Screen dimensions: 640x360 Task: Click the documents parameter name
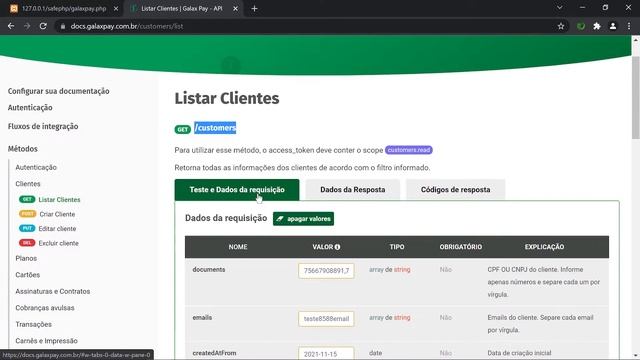[x=209, y=269]
